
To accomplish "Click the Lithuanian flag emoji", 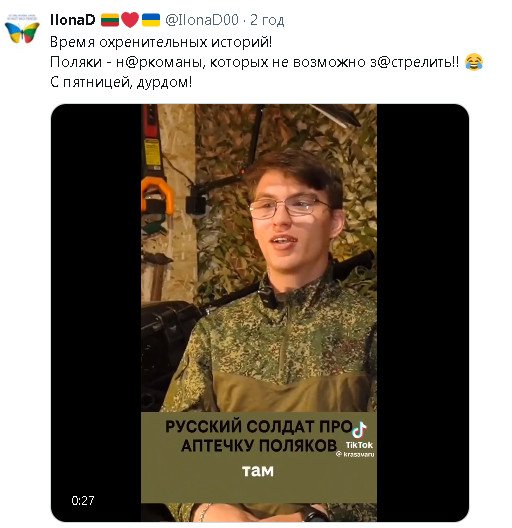I will (x=110, y=20).
